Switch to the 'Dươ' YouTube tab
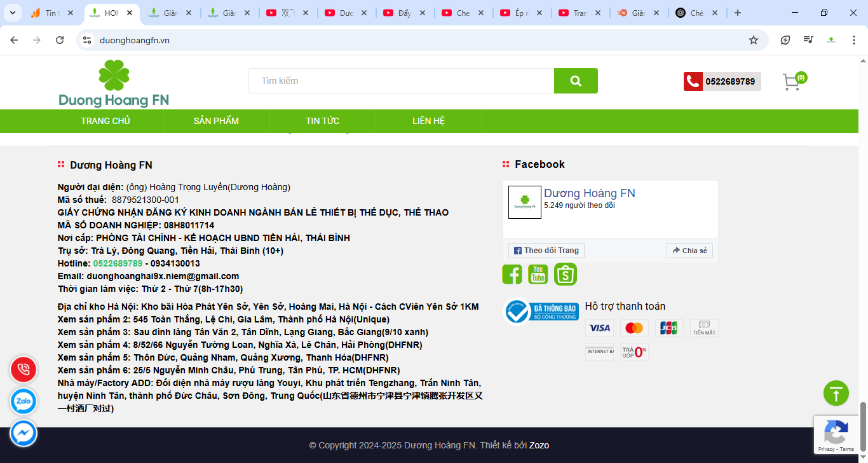 pyautogui.click(x=345, y=13)
